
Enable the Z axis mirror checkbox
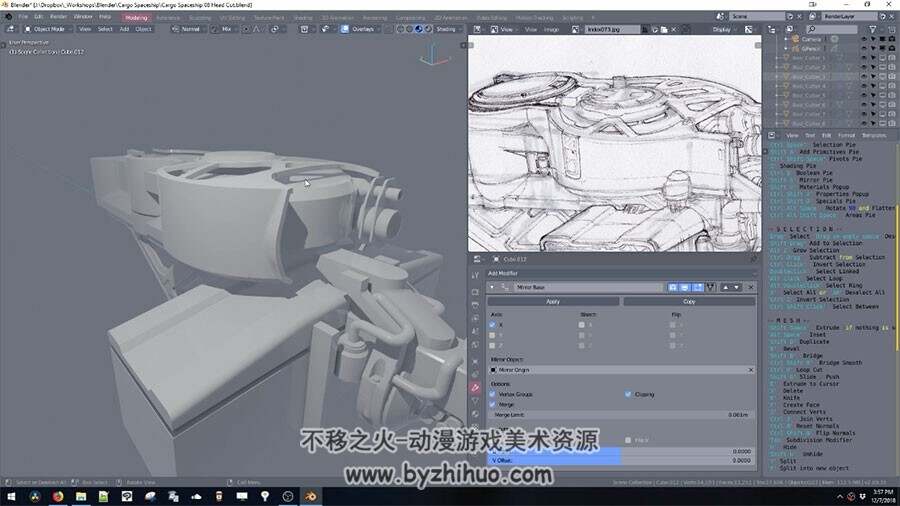click(492, 346)
